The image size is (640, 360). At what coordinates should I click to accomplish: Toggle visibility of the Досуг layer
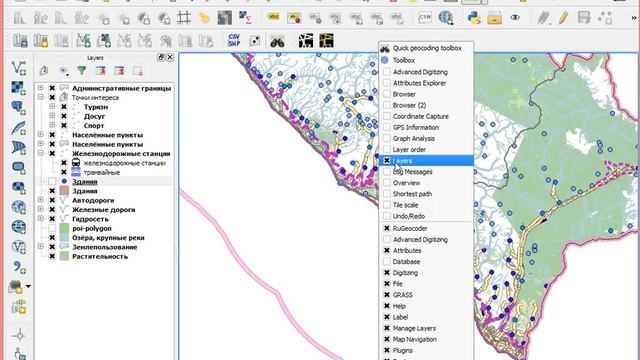tap(64, 116)
